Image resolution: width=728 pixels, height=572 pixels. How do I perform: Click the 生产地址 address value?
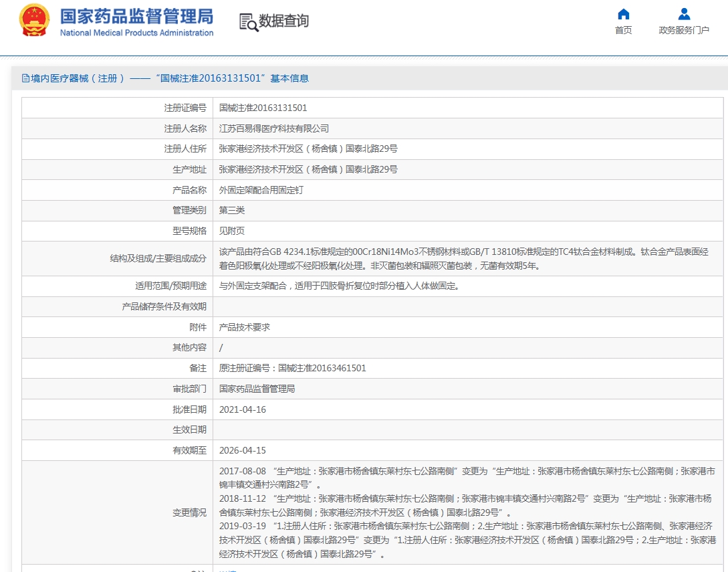point(308,169)
